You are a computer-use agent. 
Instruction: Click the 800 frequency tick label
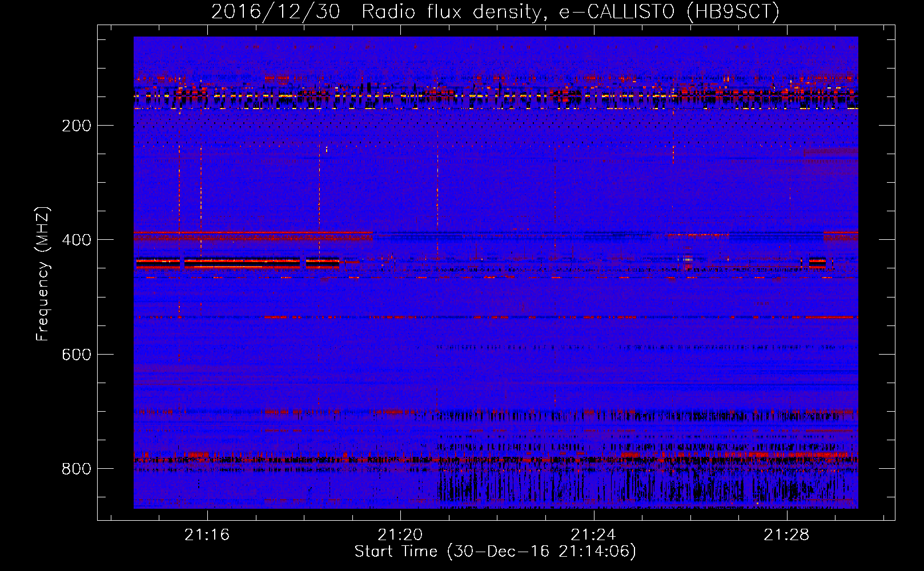coord(77,469)
